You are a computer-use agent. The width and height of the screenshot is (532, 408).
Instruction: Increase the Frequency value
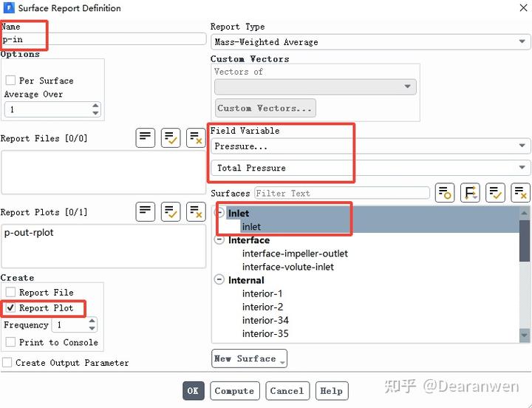(92, 321)
